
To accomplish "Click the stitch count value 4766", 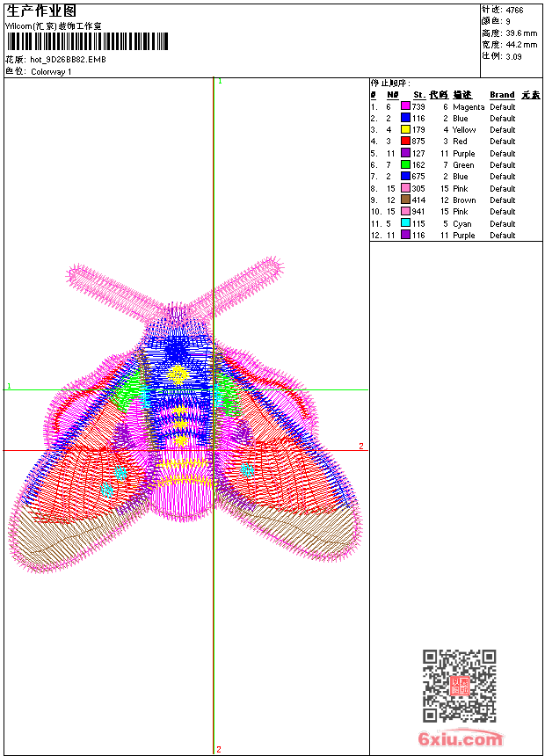I will click(514, 11).
